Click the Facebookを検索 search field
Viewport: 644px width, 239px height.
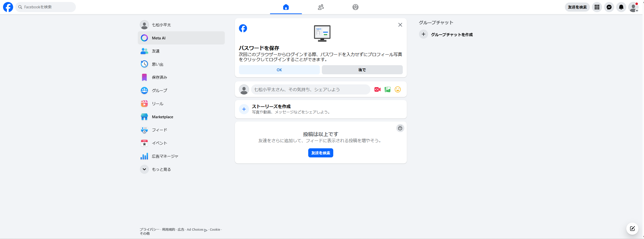coord(46,7)
